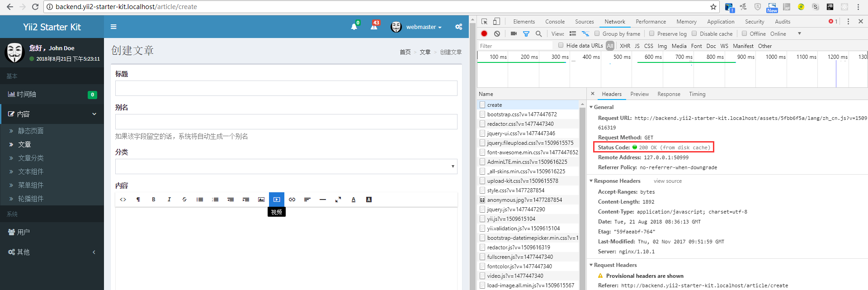868x290 pixels.
Task: Click DevTools inspect element icon
Action: pos(484,21)
